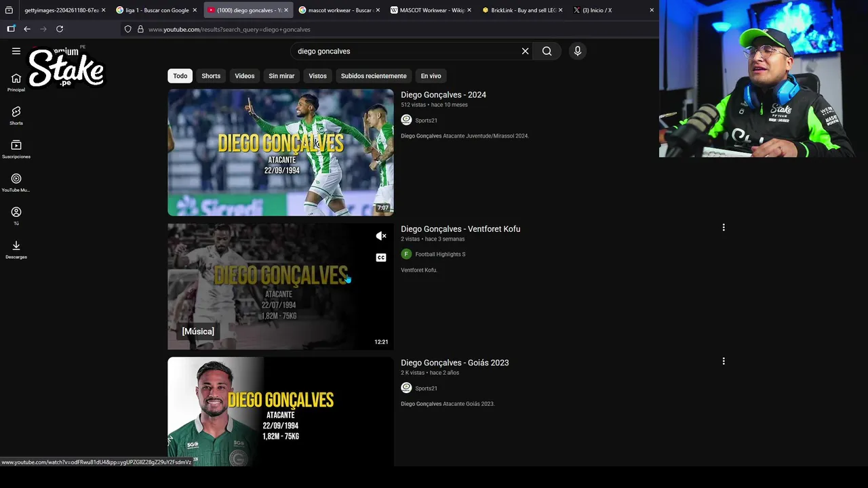868x488 pixels.
Task: Click browser back arrow
Action: click(27, 29)
